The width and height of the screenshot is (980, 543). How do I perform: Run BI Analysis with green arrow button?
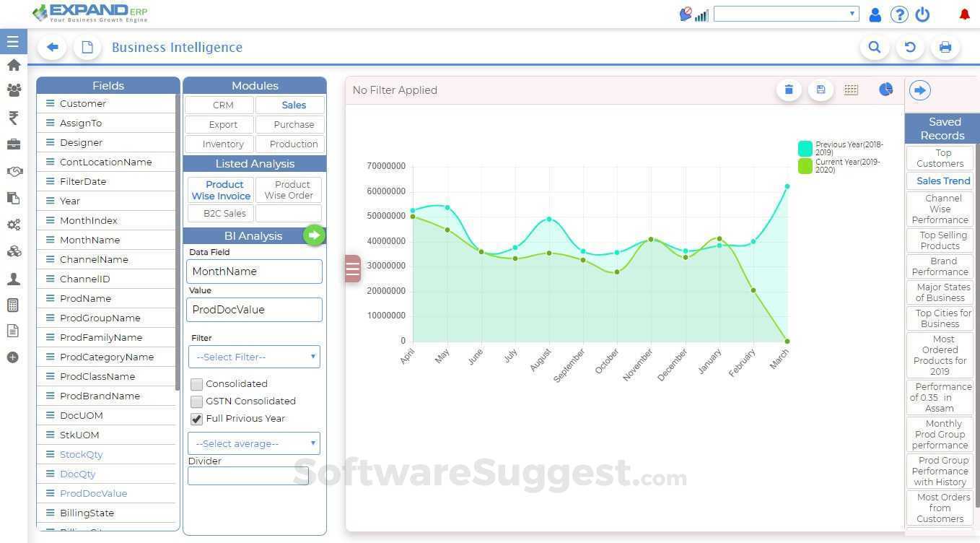pyautogui.click(x=314, y=235)
